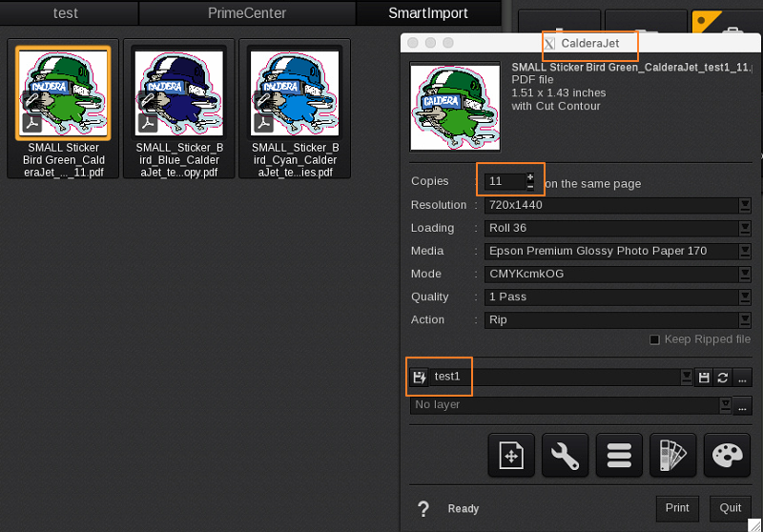Click the refresh preset arrows icon
The width and height of the screenshot is (763, 532).
(723, 378)
